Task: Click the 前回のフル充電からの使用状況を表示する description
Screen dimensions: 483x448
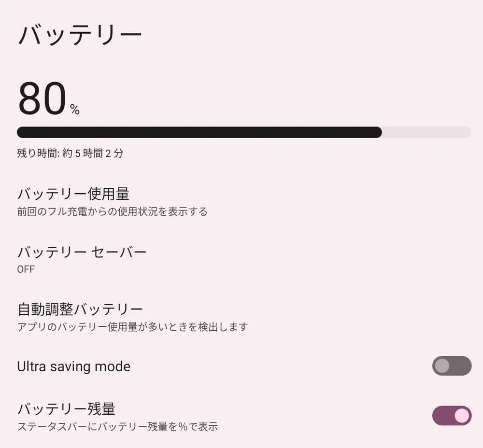Action: [112, 211]
